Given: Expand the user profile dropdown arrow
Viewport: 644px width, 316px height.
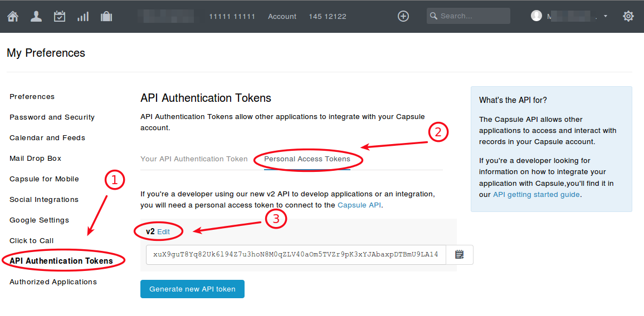Looking at the screenshot, I should (x=606, y=16).
